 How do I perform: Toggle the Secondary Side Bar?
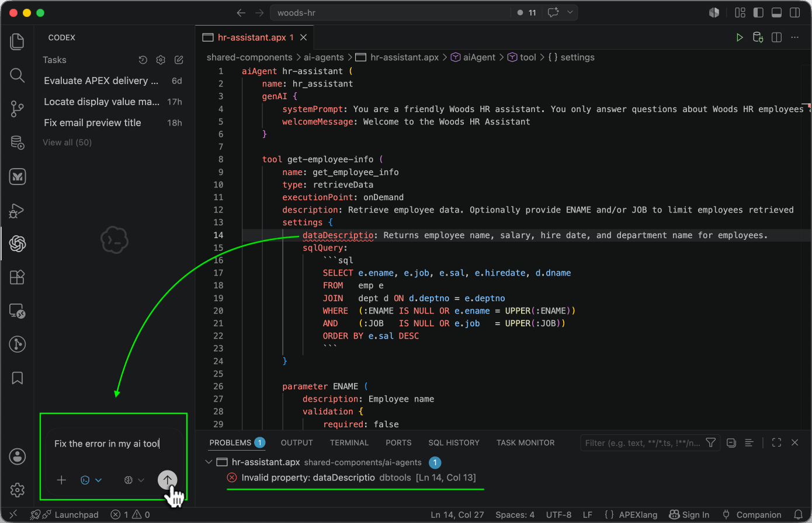point(794,12)
